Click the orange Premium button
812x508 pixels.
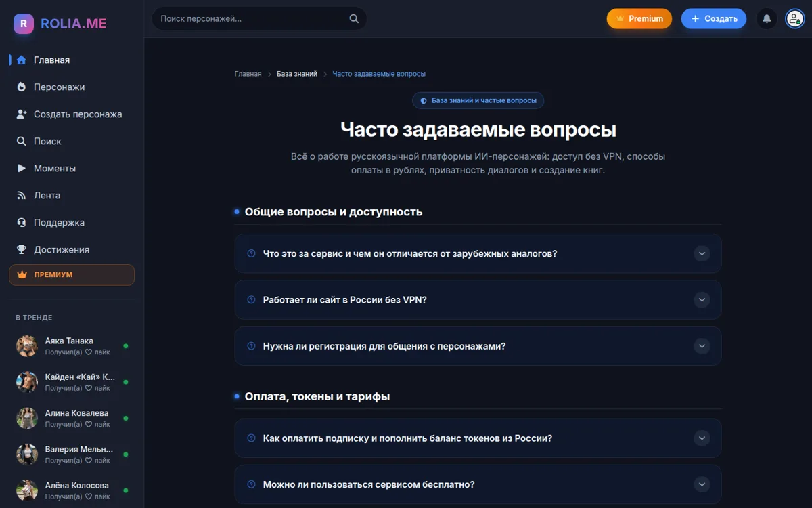coord(639,19)
